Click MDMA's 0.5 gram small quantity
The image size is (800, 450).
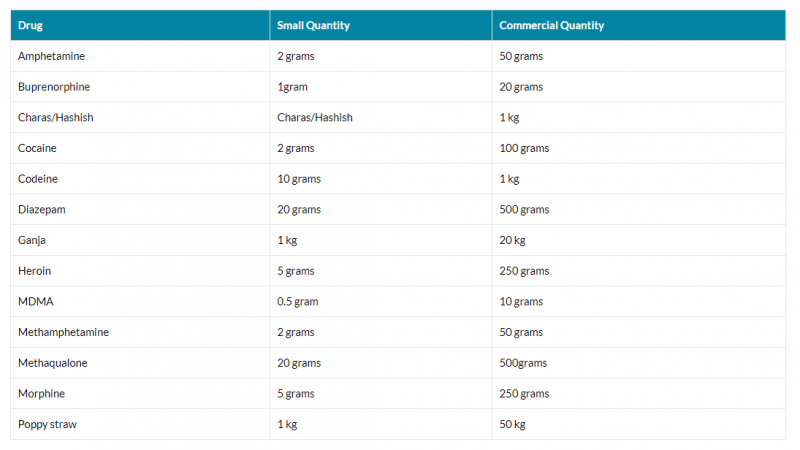[x=297, y=301]
